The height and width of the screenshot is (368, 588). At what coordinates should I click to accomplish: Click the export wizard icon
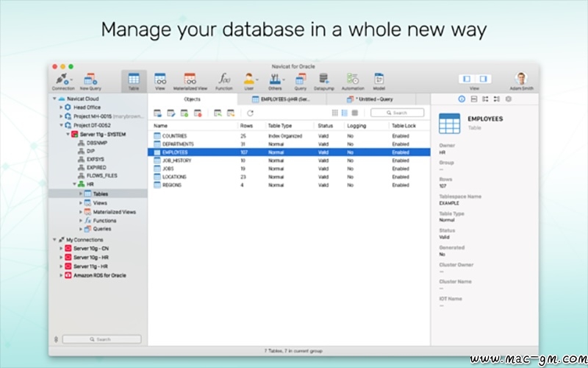pos(231,113)
